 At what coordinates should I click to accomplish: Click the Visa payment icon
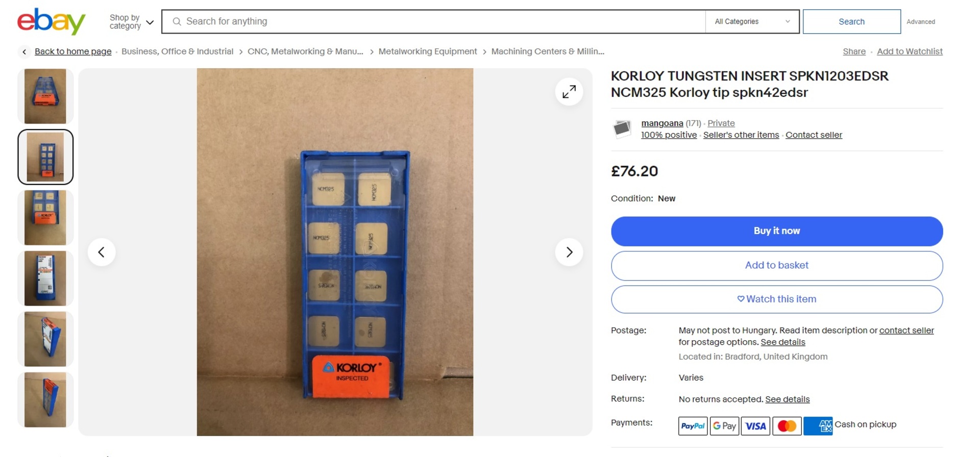(x=755, y=426)
